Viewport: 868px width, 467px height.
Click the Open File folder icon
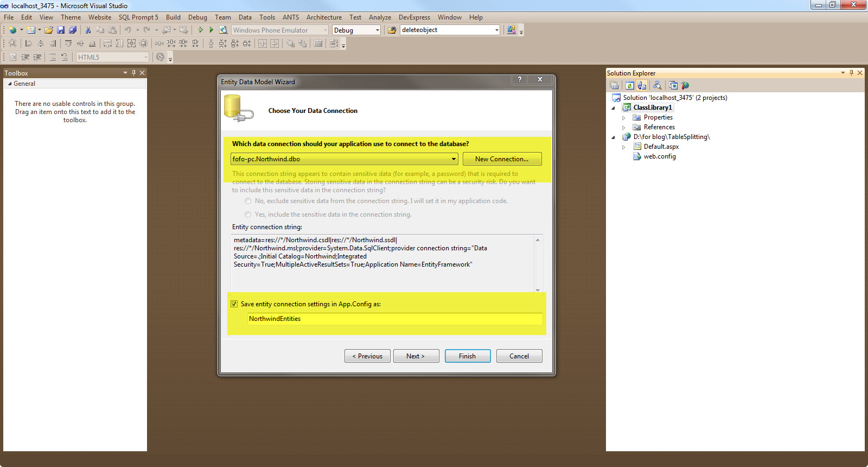49,30
